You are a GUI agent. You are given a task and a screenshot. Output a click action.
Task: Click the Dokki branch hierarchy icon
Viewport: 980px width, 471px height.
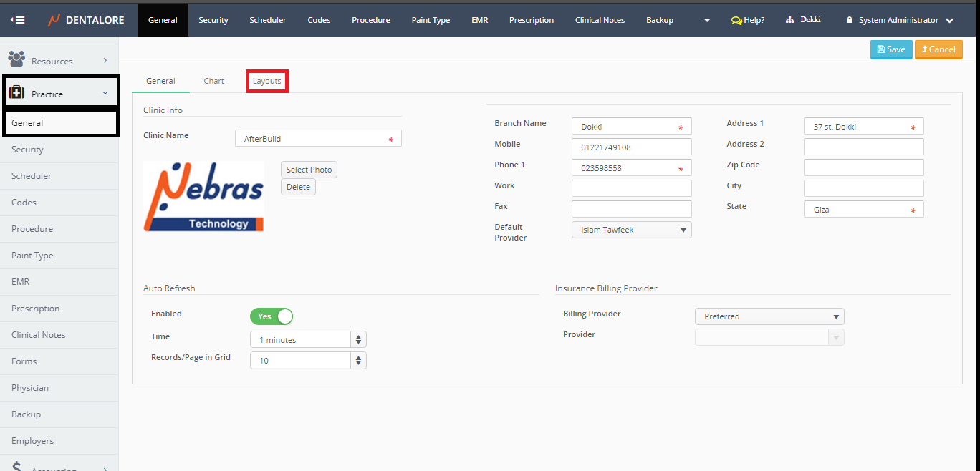(x=790, y=20)
